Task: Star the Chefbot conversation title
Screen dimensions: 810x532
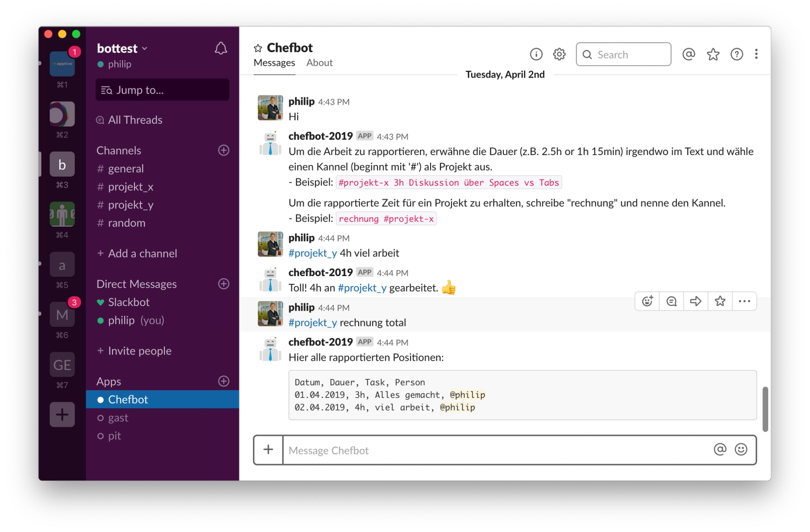Action: [x=258, y=48]
